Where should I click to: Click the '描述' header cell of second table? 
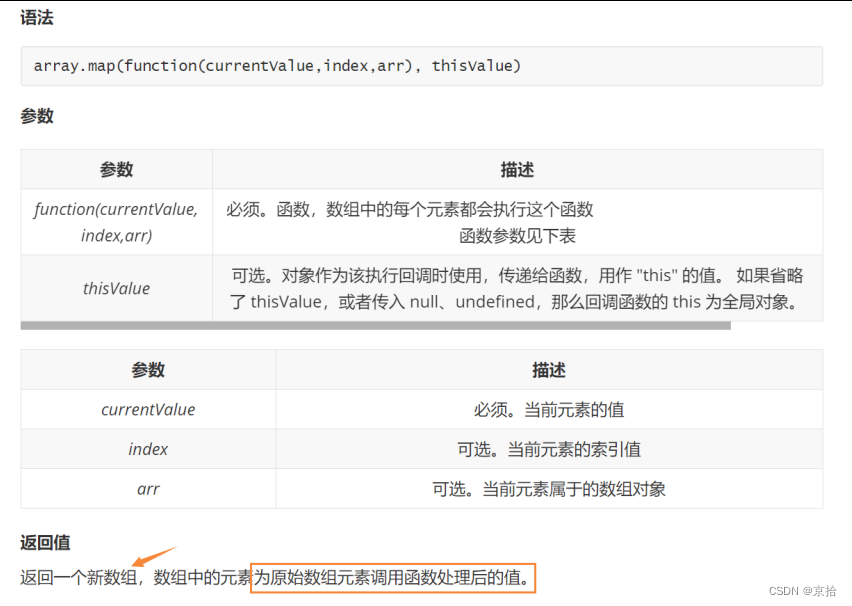(x=549, y=370)
